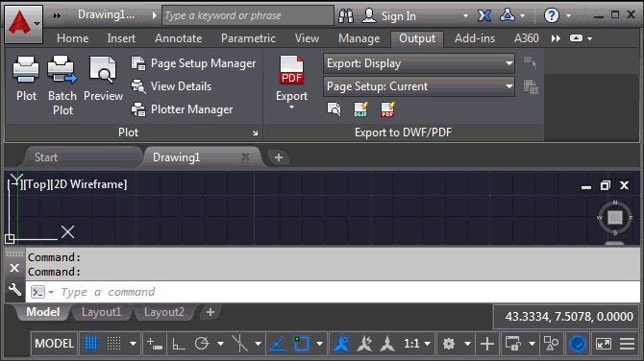The image size is (644, 361).
Task: Open the Parametric ribbon tab
Action: (x=248, y=38)
